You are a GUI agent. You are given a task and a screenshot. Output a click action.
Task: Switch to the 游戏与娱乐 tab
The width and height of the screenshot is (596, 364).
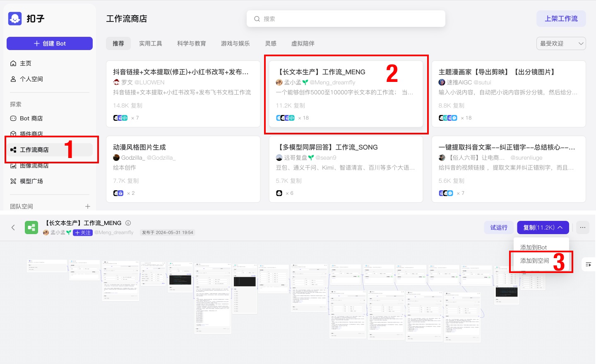(x=236, y=43)
